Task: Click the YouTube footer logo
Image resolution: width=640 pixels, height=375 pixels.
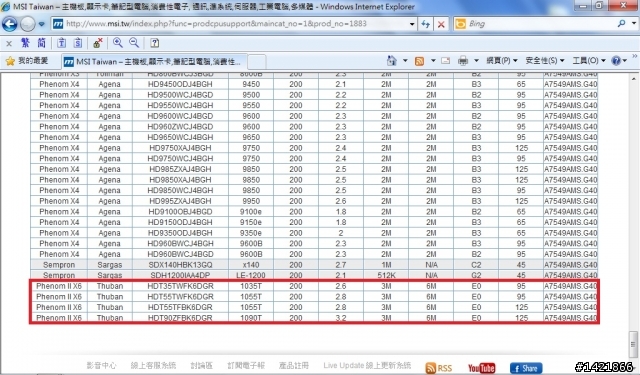Action: [x=481, y=368]
